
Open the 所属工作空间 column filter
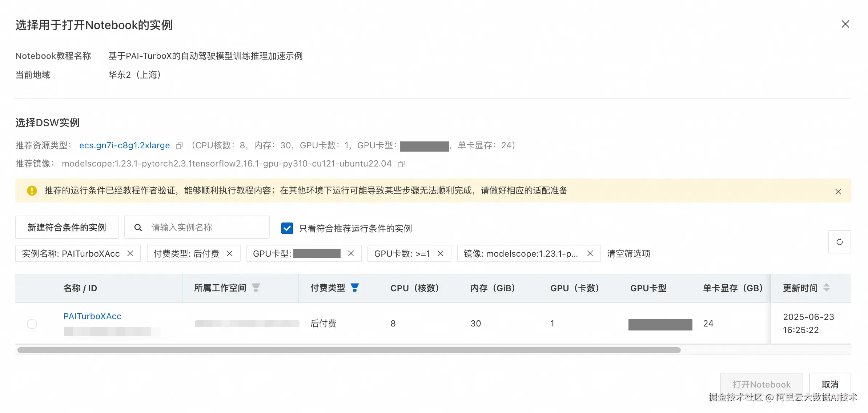(x=256, y=288)
